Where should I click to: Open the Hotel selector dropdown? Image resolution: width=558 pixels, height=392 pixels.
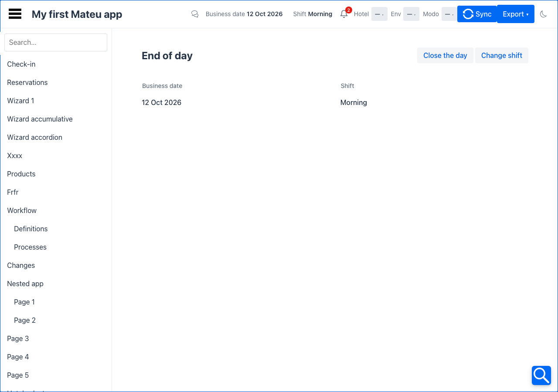point(379,14)
